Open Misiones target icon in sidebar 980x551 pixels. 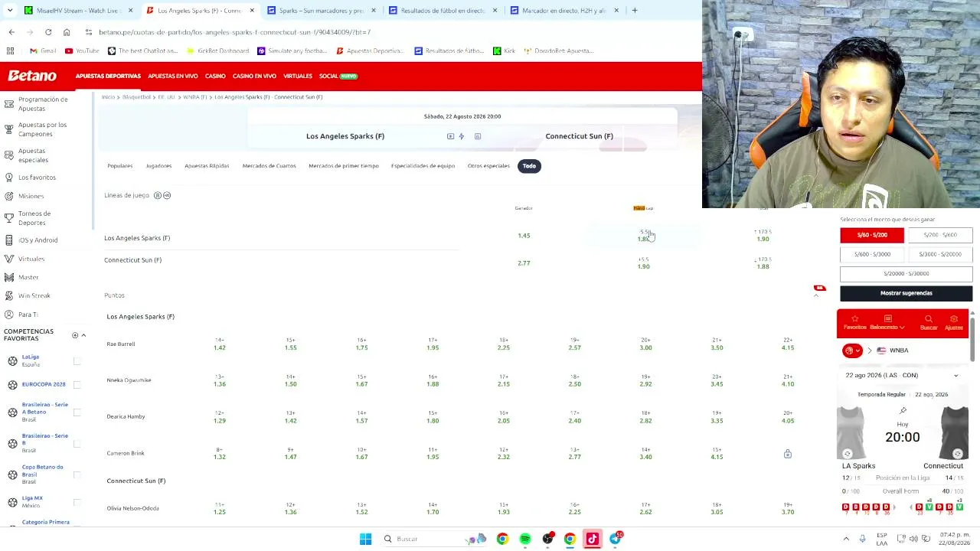tap(9, 196)
